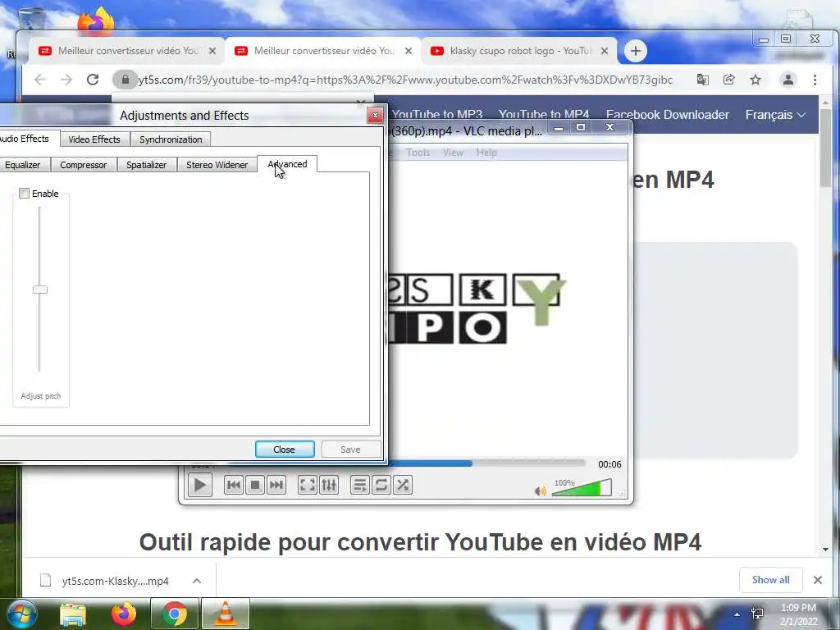
Task: Open Chrome three-dot menu
Action: pos(815,80)
